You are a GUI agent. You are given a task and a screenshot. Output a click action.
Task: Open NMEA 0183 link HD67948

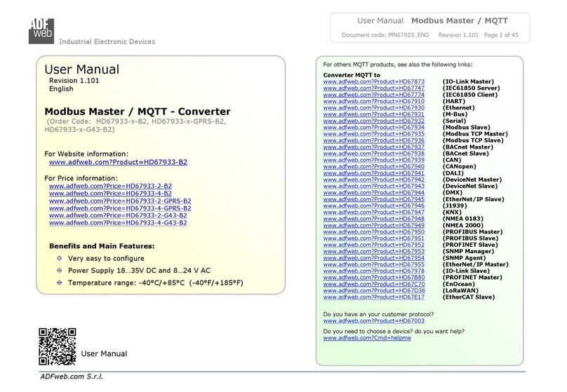(374, 219)
